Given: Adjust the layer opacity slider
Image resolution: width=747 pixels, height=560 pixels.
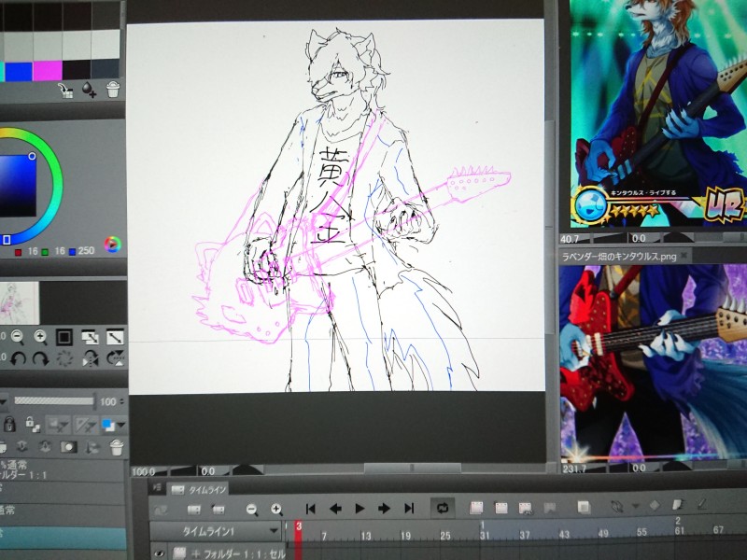Looking at the screenshot, I should tap(54, 401).
